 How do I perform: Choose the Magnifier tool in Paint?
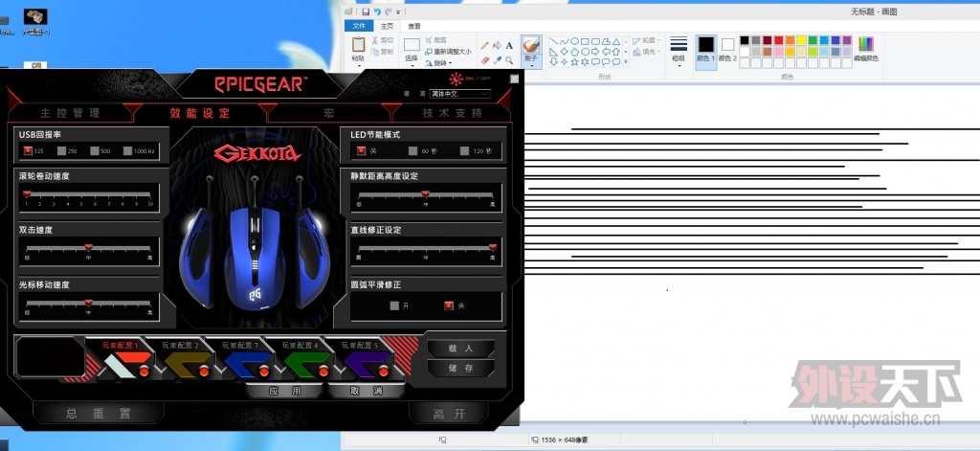tap(509, 60)
